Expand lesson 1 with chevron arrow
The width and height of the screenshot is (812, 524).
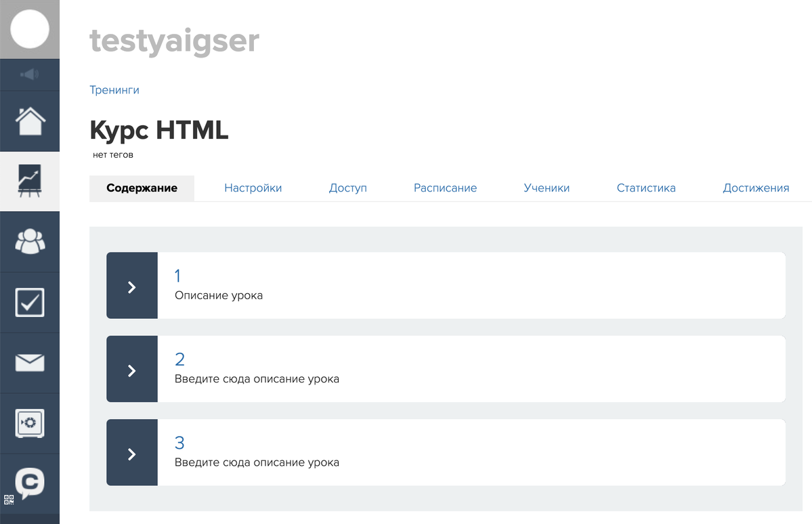132,286
